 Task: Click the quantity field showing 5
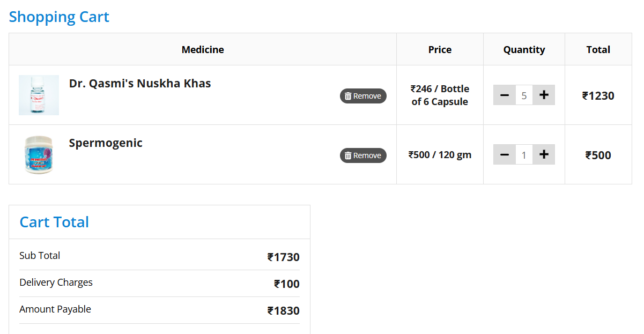[x=524, y=96]
